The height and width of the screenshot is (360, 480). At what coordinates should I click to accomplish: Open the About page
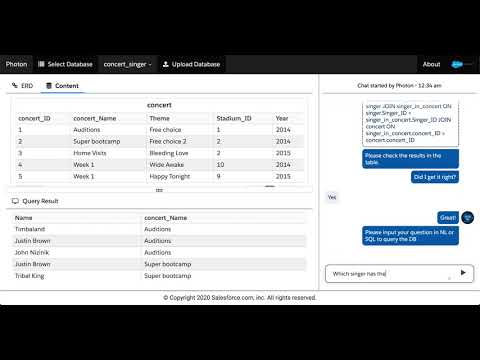431,64
